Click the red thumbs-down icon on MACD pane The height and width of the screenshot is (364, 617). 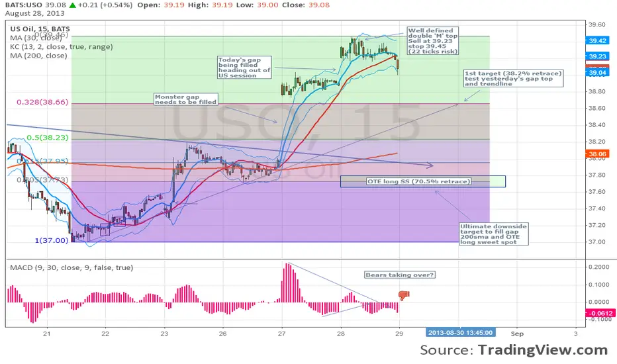404,295
